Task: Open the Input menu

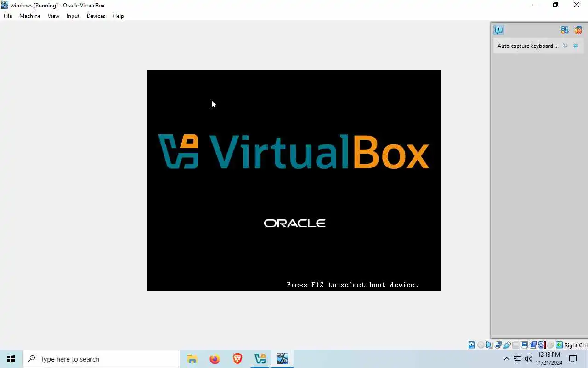Action: click(73, 16)
